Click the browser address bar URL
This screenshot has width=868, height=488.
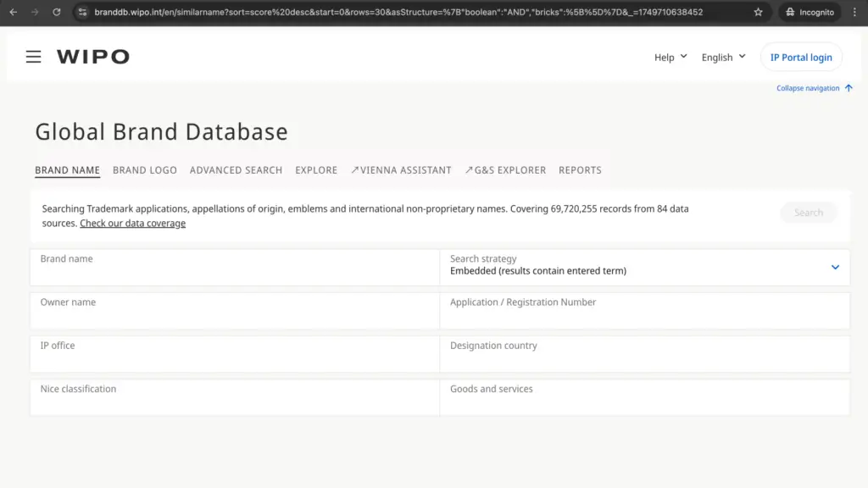point(398,12)
